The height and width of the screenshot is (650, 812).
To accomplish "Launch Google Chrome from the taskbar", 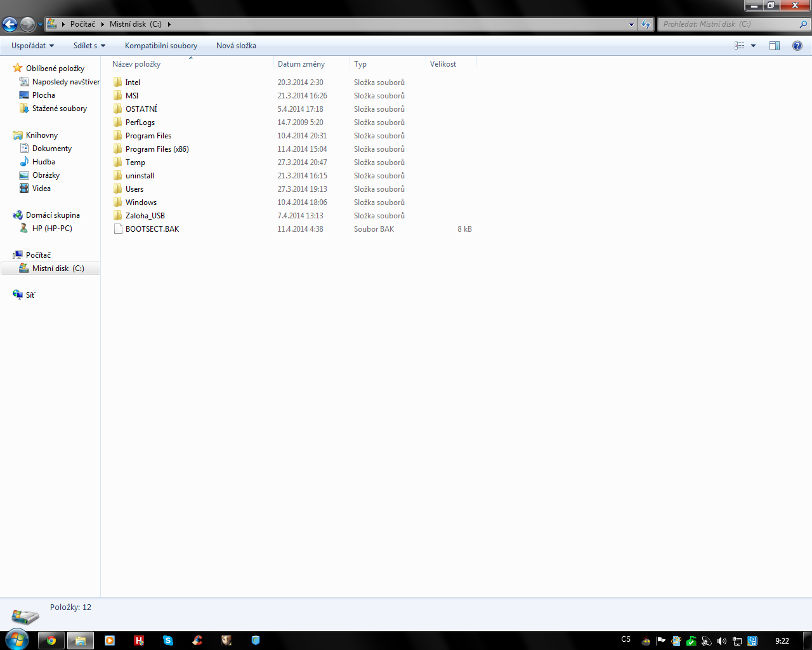I will 51,640.
